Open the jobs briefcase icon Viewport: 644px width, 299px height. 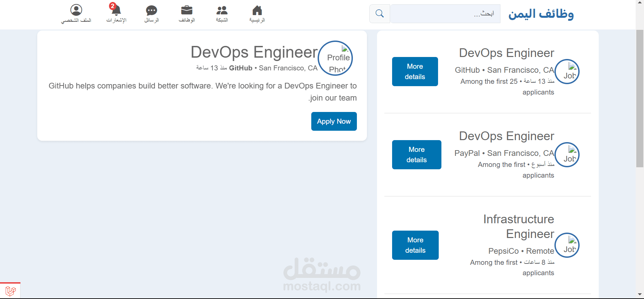tap(186, 10)
